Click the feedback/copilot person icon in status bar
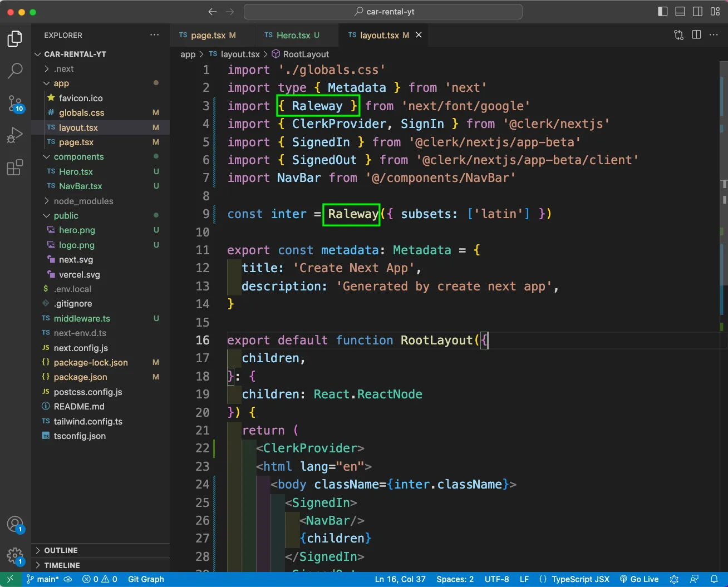The height and width of the screenshot is (587, 728). point(694,579)
